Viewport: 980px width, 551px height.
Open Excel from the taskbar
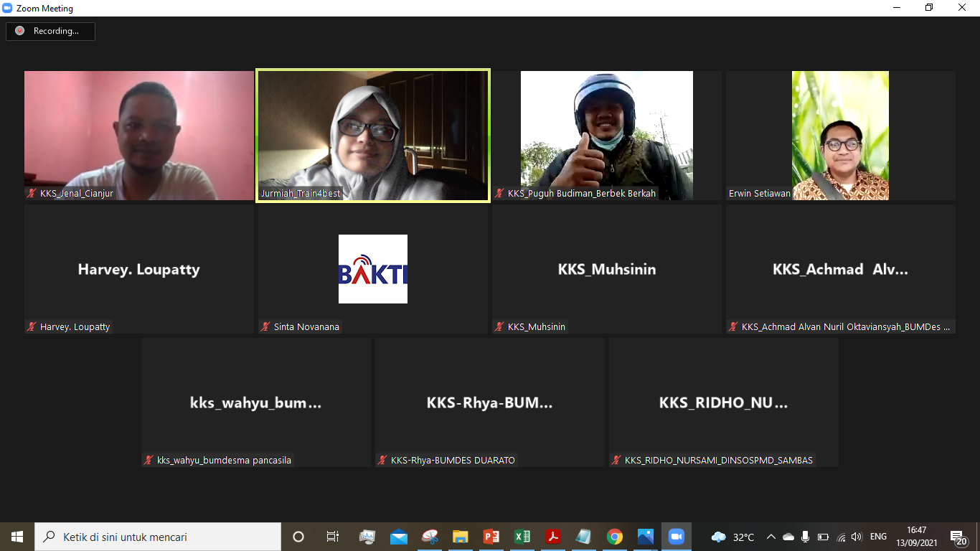522,537
